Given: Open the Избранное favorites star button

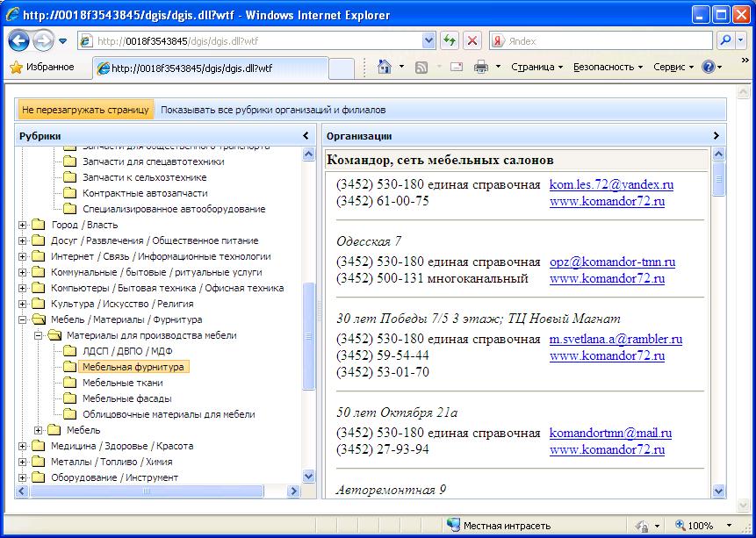Looking at the screenshot, I should (42, 68).
